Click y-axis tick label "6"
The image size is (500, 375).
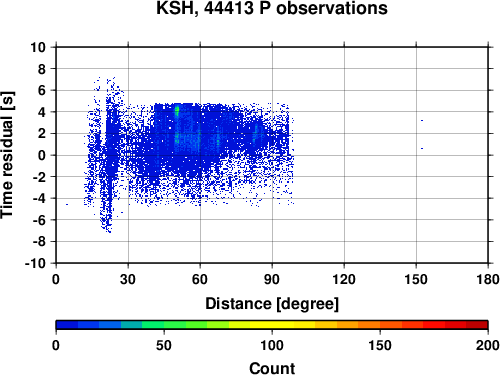point(42,91)
